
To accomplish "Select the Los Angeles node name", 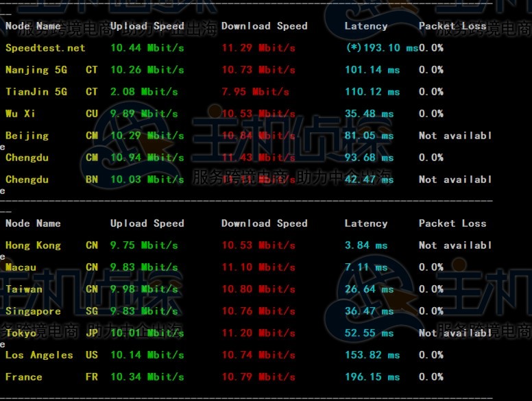I will [x=39, y=355].
